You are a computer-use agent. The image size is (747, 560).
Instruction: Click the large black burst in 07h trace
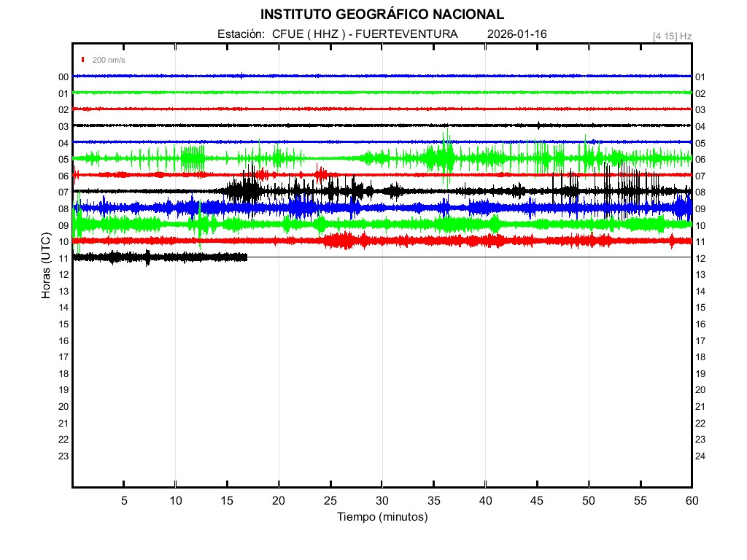(x=244, y=191)
